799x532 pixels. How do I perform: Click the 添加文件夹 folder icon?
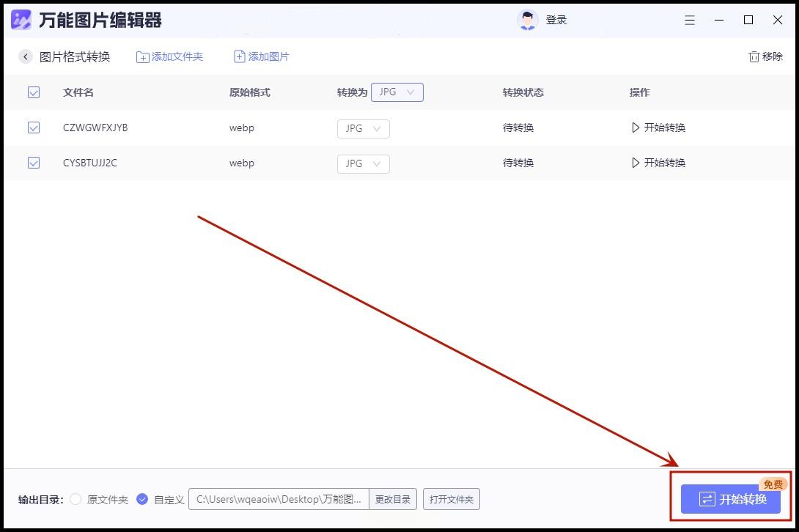[x=143, y=57]
